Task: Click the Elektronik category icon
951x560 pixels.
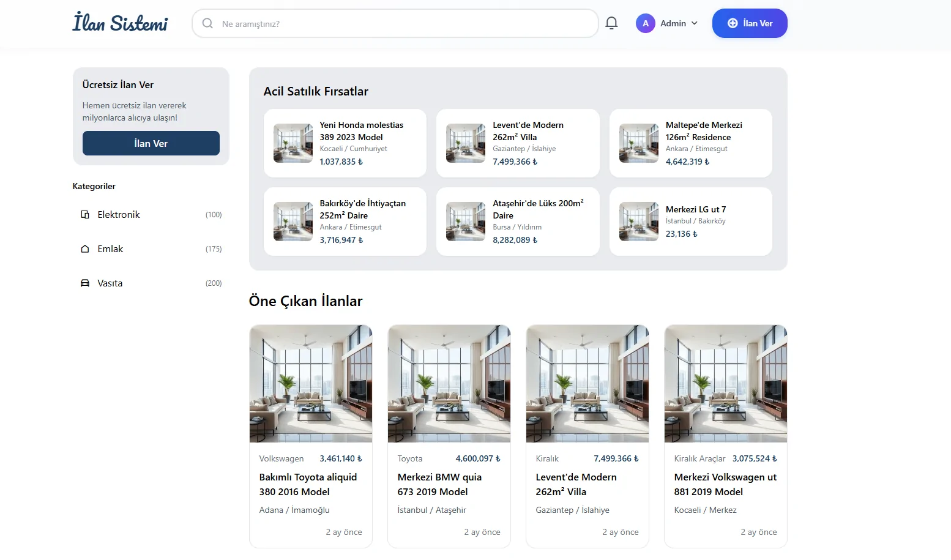Action: click(x=85, y=215)
